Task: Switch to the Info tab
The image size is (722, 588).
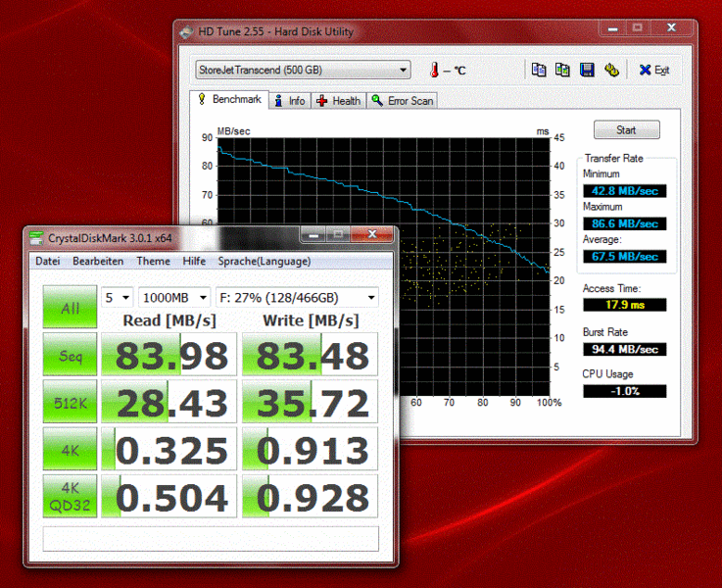Action: (x=290, y=101)
